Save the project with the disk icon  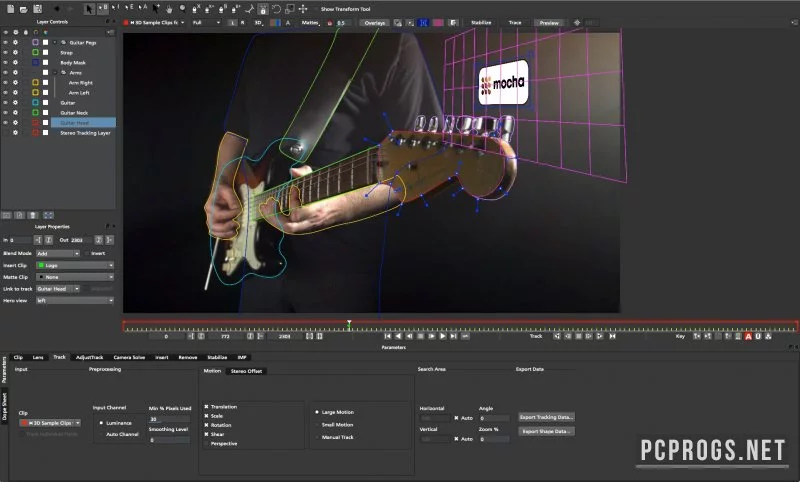pos(37,9)
